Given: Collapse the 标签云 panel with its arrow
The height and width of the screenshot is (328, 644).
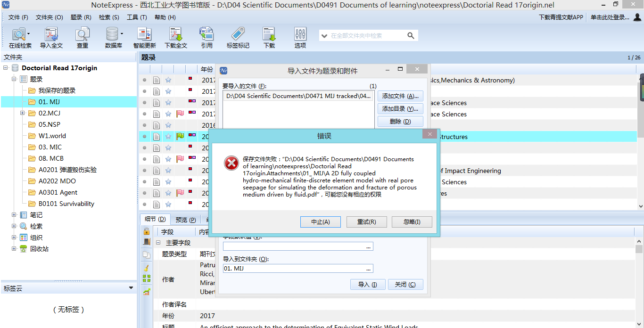Looking at the screenshot, I should click(x=131, y=288).
